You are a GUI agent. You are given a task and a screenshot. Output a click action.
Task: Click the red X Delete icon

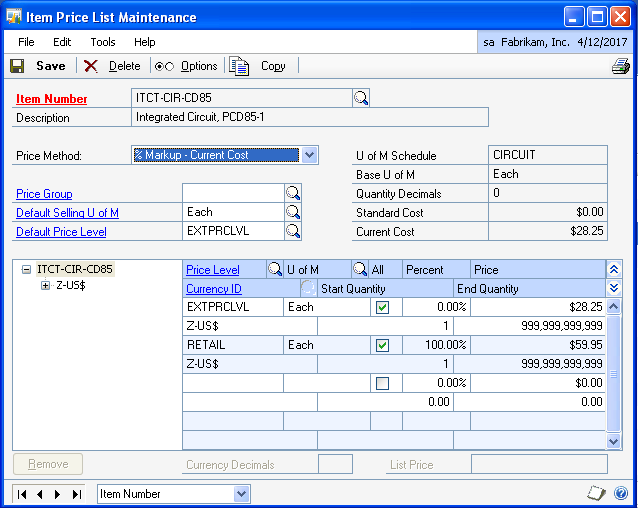tap(90, 66)
